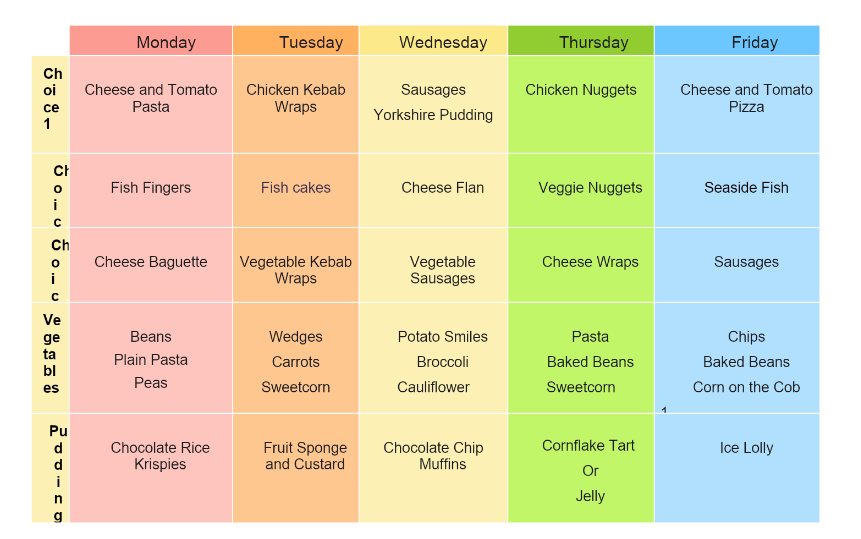Click the Choice 1 row label
This screenshot has width=861, height=539.
point(51,99)
